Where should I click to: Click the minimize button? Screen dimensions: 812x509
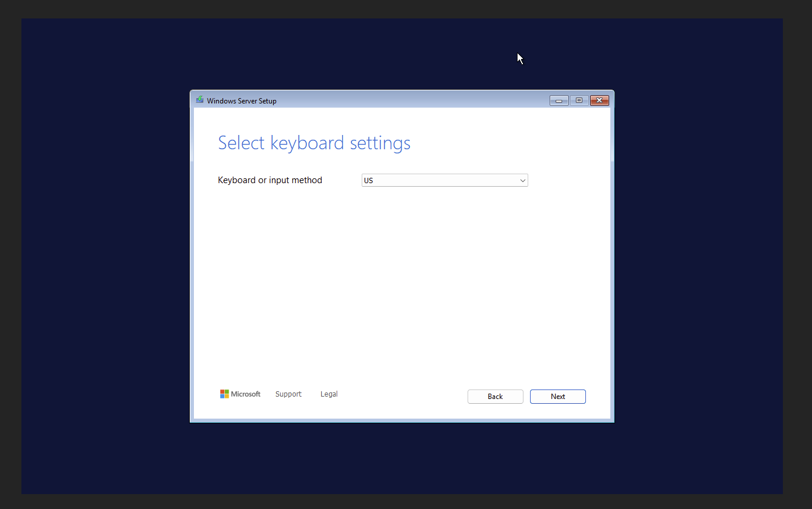click(x=559, y=100)
